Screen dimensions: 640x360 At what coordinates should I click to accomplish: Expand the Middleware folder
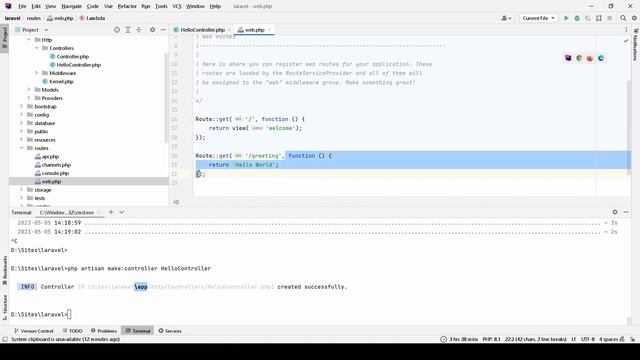37,73
